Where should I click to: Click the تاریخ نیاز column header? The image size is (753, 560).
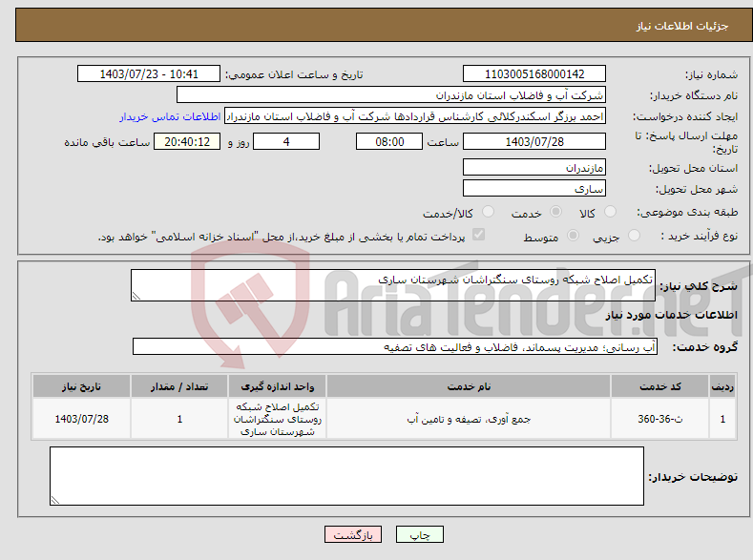click(x=81, y=386)
